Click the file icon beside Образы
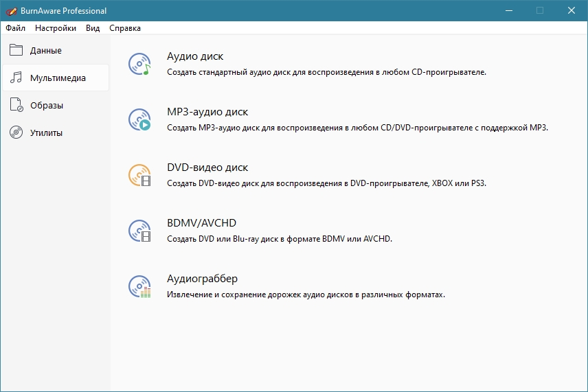 [x=16, y=105]
